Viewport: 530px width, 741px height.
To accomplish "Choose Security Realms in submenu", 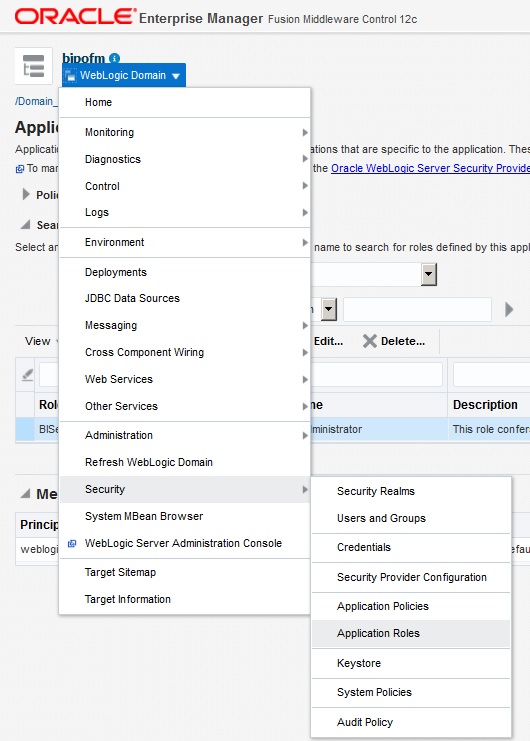I will point(411,491).
